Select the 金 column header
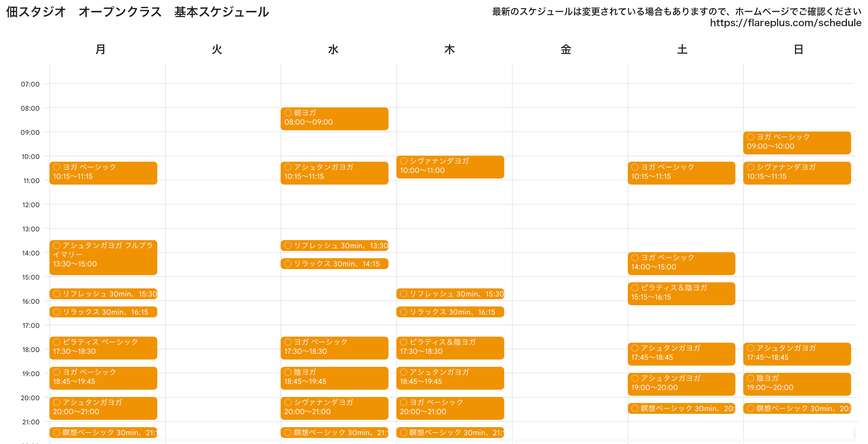This screenshot has height=444, width=868. point(566,49)
